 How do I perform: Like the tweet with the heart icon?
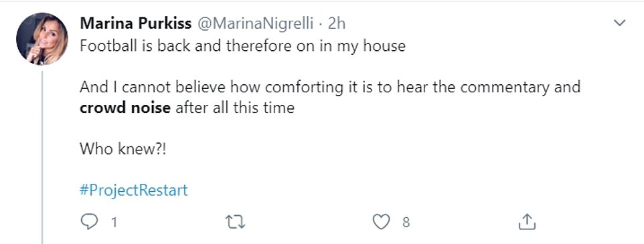click(381, 222)
